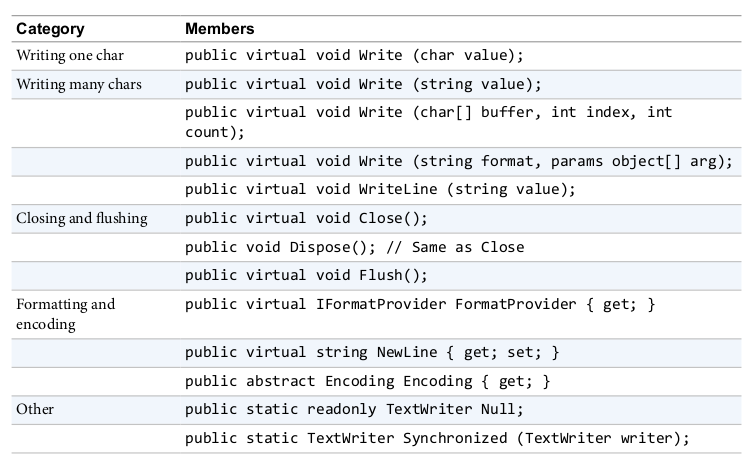Select the Write (string format, params object[]) row
752x471 pixels.
459,160
